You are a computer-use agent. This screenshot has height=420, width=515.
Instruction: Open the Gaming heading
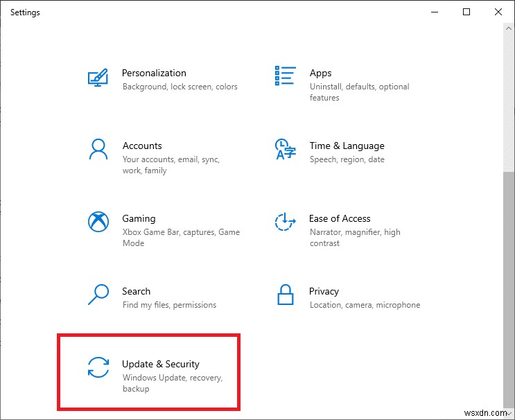(139, 218)
